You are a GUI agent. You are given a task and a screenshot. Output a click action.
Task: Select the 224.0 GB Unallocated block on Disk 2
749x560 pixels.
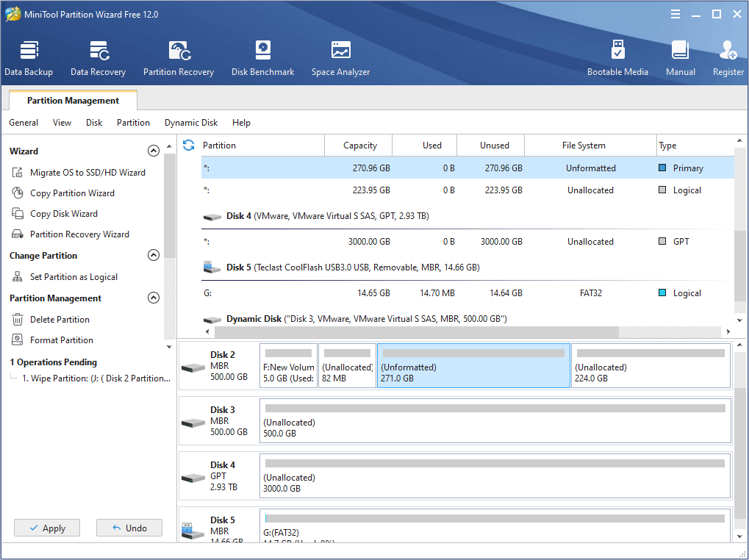[x=651, y=366]
